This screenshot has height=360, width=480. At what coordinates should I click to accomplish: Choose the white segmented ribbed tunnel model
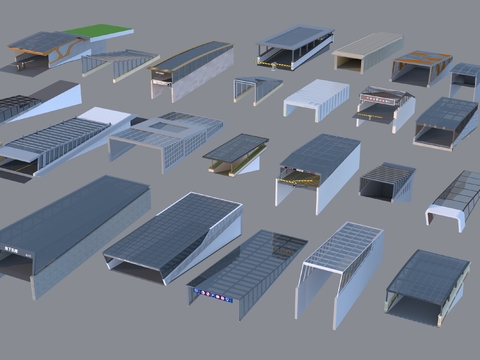316,100
